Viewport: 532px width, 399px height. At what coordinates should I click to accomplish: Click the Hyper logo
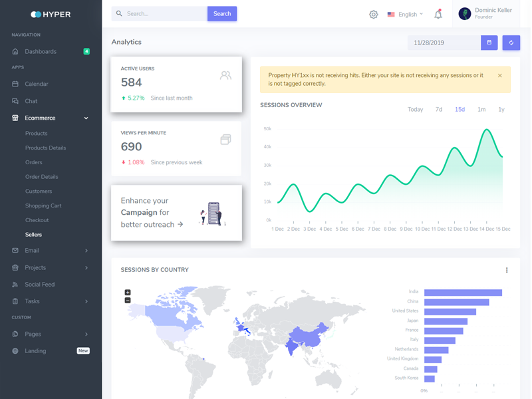(51, 14)
